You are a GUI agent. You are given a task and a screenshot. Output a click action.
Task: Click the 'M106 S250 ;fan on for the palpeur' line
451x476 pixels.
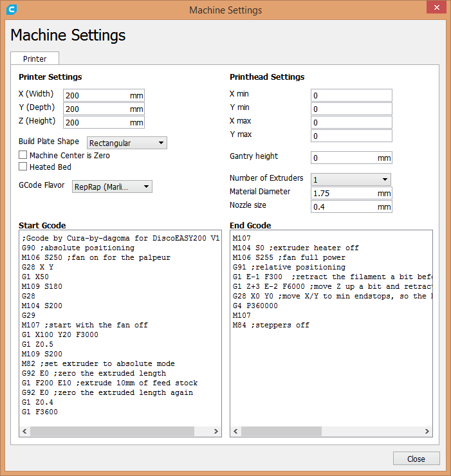(x=96, y=258)
